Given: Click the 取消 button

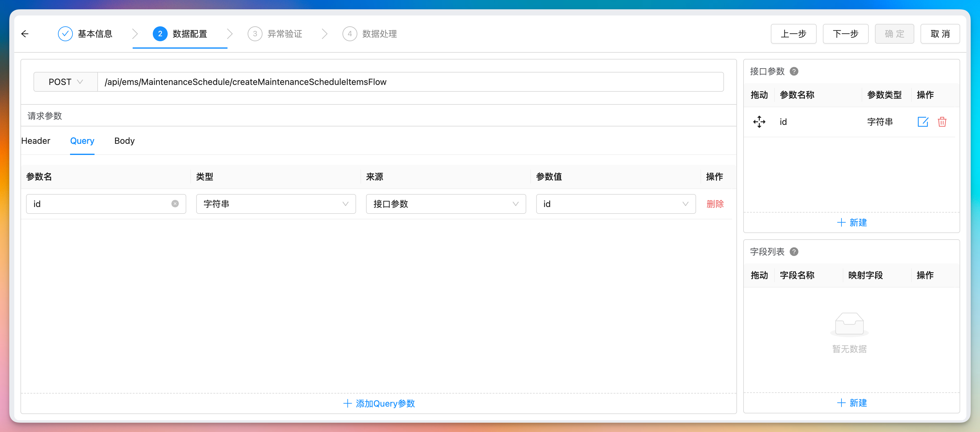Looking at the screenshot, I should coord(940,34).
